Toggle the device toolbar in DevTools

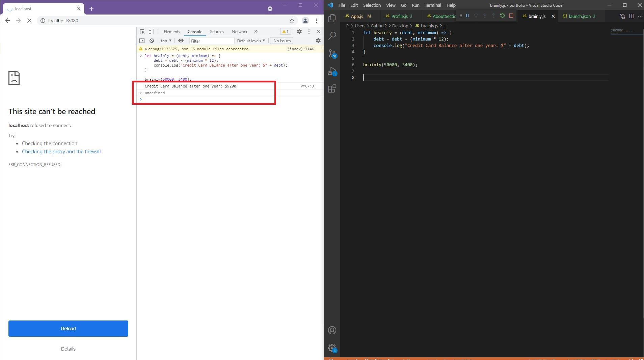(152, 31)
